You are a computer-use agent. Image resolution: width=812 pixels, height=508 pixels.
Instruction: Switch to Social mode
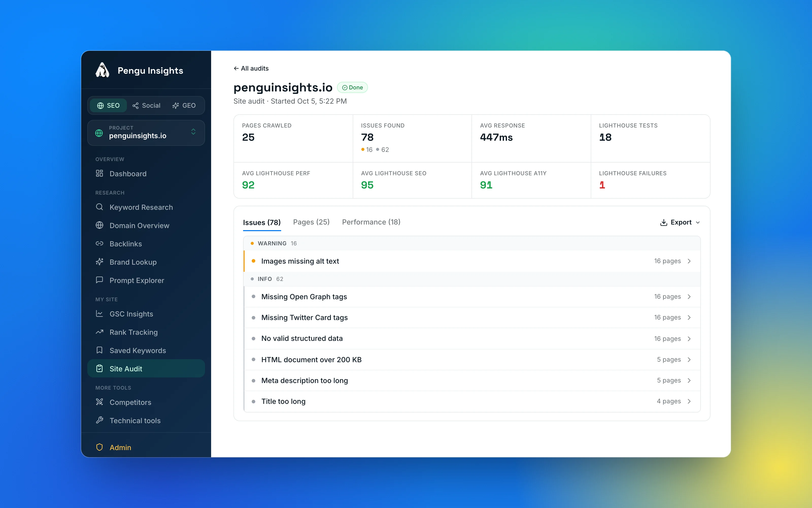[x=146, y=105]
